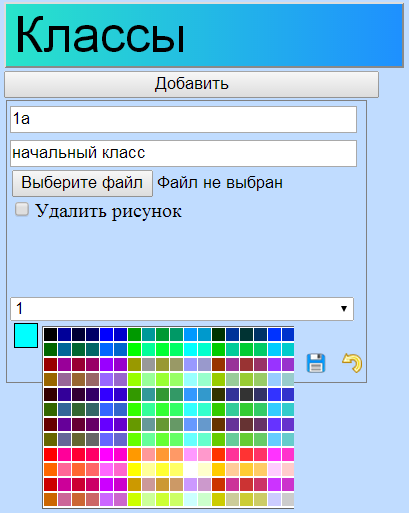409x513 pixels.
Task: Click the cyan current color preview swatch
Action: (x=26, y=336)
